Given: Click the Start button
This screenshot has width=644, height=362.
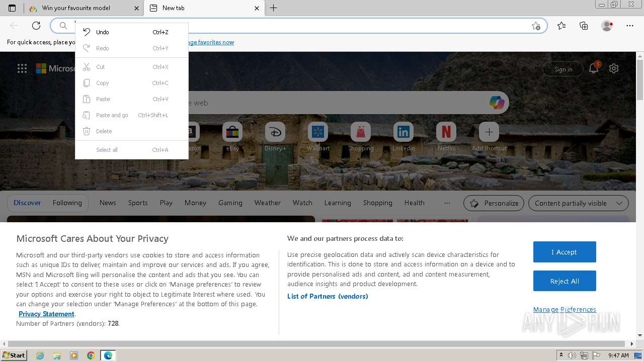Looking at the screenshot, I should click(14, 355).
